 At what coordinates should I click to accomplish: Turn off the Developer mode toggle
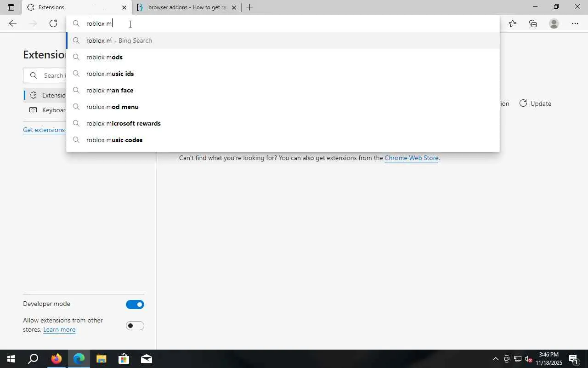135,305
